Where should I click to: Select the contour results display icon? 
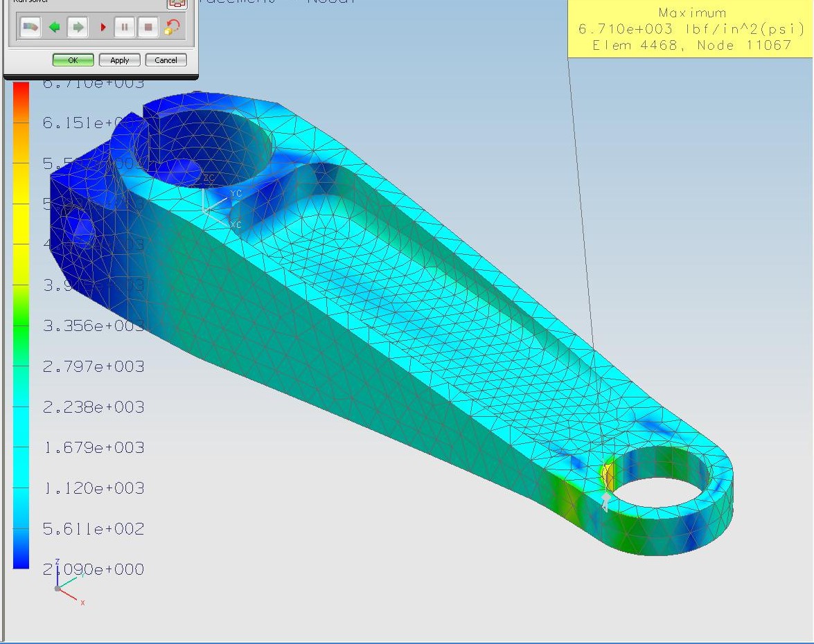tap(31, 26)
